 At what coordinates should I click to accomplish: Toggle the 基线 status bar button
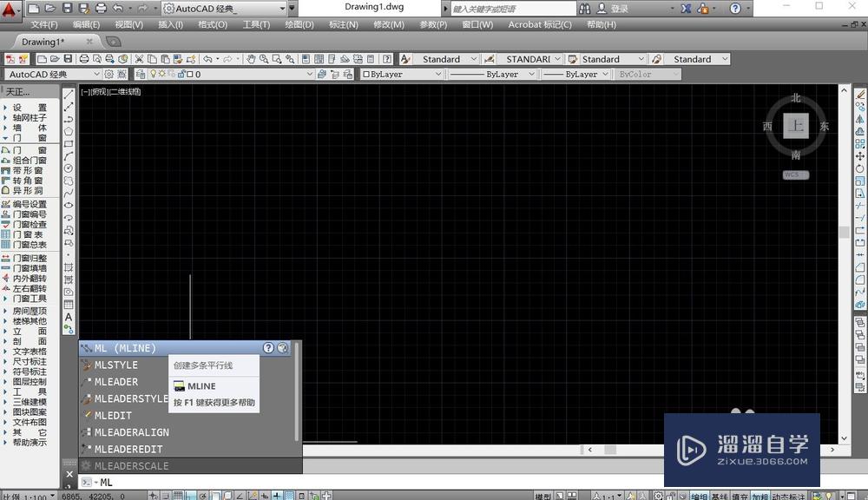pyautogui.click(x=720, y=497)
